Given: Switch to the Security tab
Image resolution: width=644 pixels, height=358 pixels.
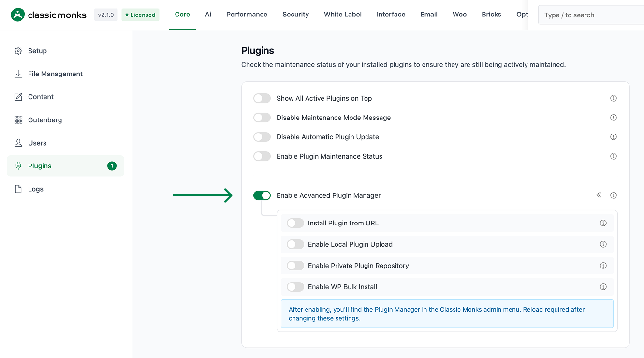Looking at the screenshot, I should 295,15.
